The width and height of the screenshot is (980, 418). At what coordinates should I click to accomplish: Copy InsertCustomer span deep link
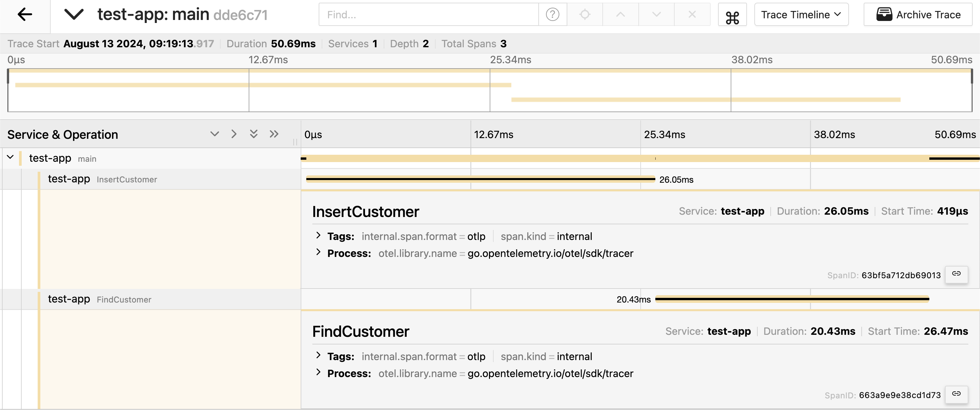[x=956, y=274]
